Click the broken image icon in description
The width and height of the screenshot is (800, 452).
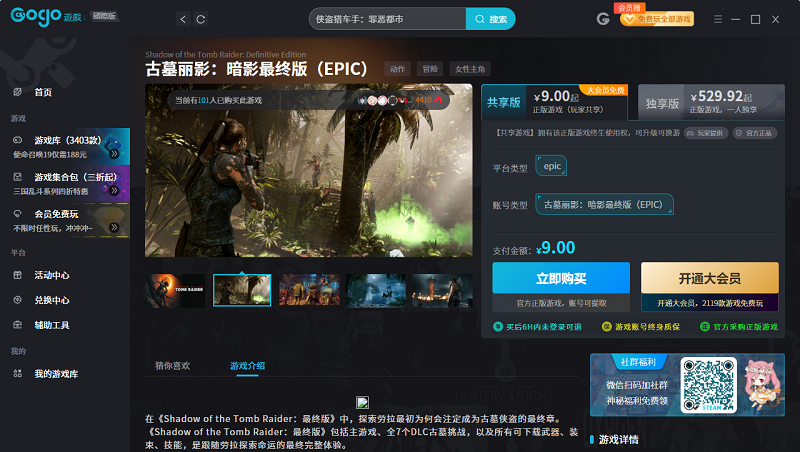point(362,403)
